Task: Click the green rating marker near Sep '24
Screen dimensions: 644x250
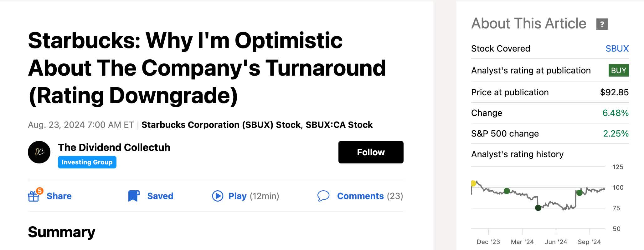Action: click(x=580, y=193)
